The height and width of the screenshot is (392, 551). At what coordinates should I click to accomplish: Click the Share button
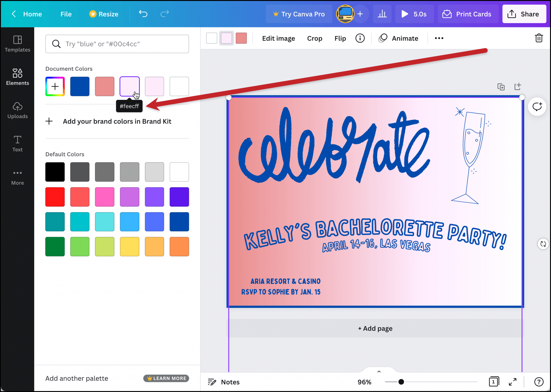point(524,14)
